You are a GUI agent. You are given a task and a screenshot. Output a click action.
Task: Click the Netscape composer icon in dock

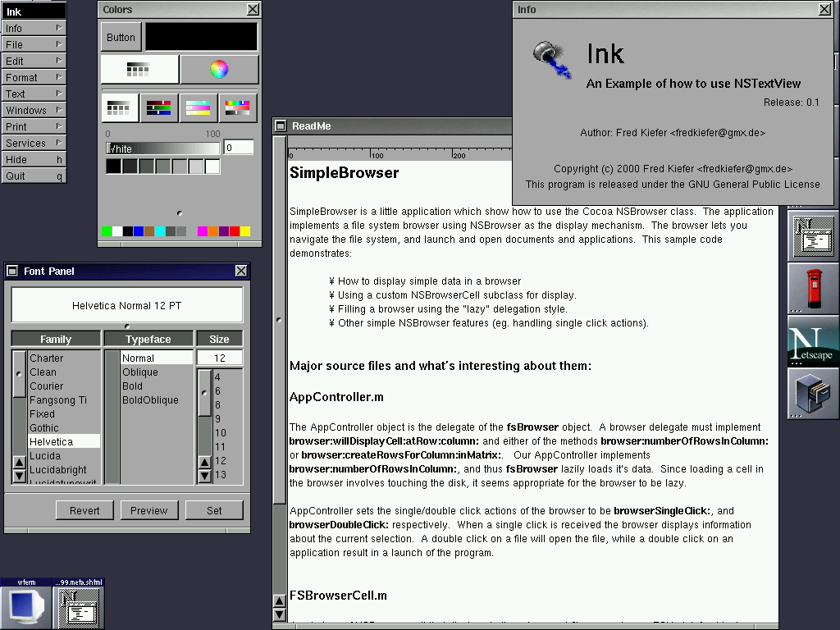pos(813,235)
